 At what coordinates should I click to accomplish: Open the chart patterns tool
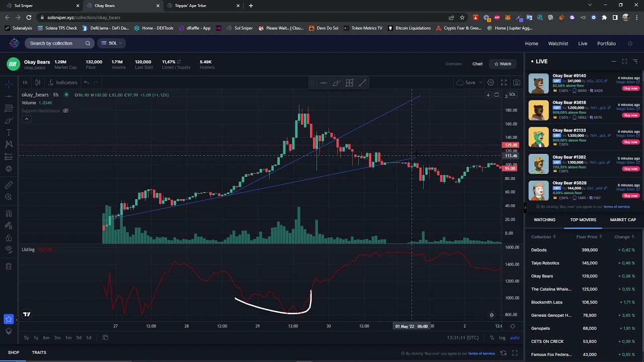[9, 144]
